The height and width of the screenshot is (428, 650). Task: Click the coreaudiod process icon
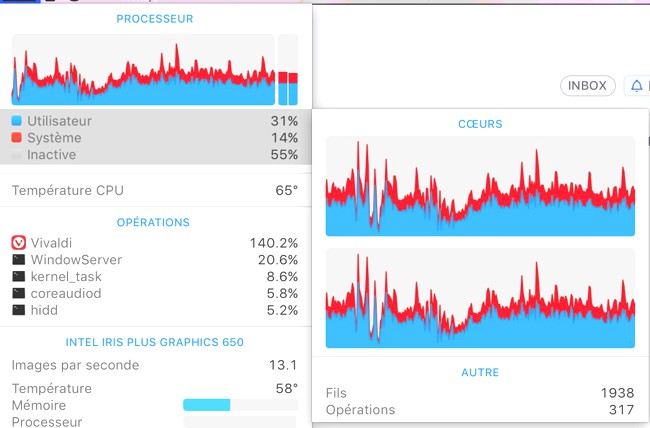point(18,294)
